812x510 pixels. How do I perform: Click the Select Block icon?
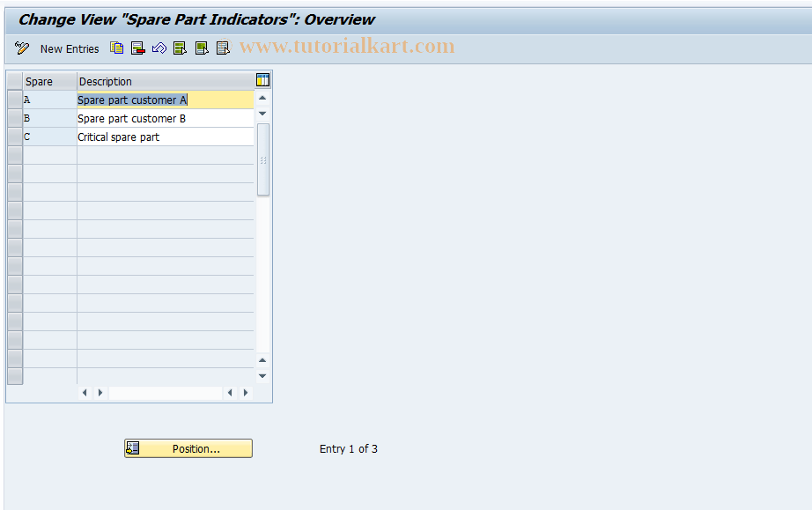tap(202, 48)
